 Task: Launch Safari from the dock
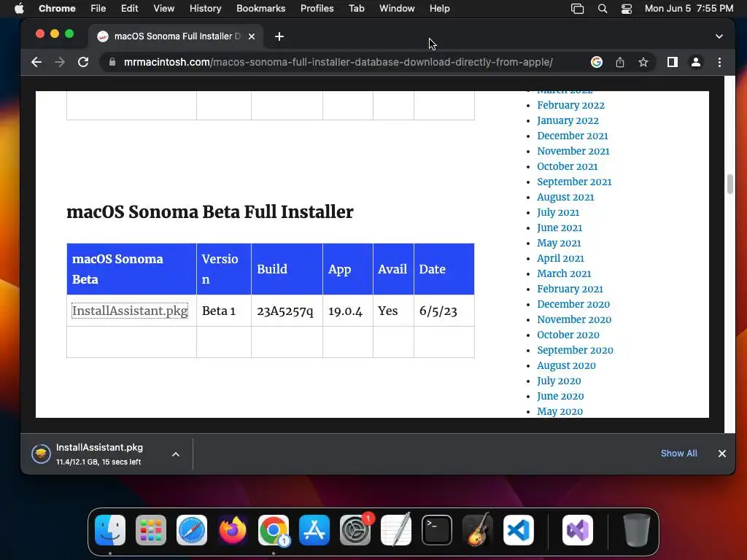(x=192, y=530)
